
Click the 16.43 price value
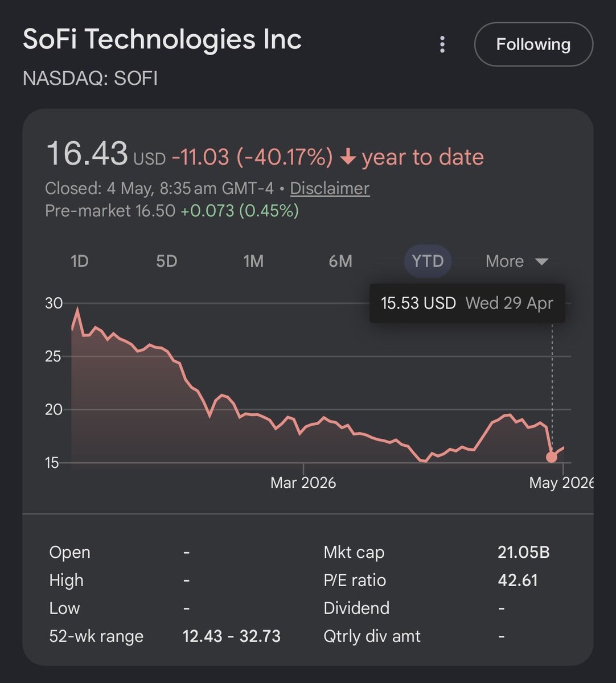pyautogui.click(x=87, y=154)
